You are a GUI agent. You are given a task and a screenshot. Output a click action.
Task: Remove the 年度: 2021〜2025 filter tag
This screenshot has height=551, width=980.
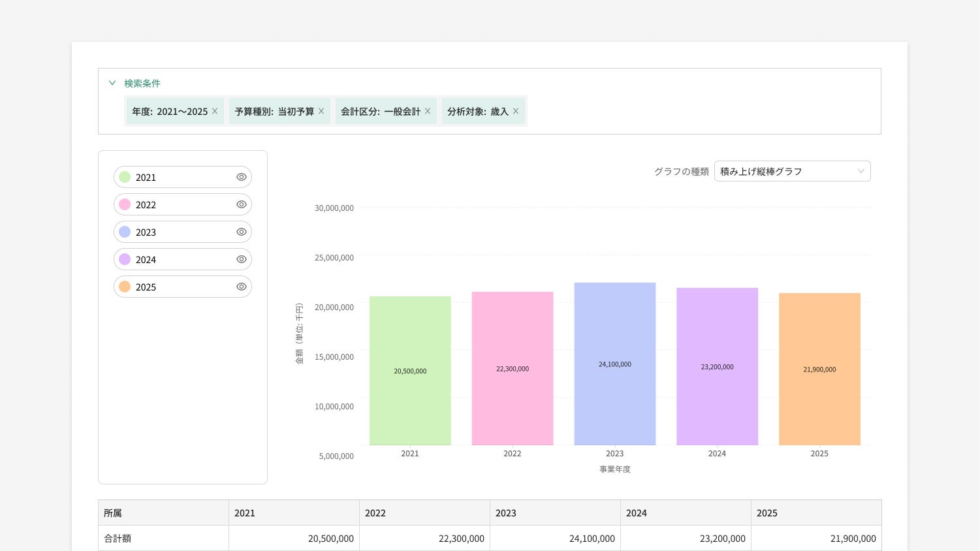point(215,111)
